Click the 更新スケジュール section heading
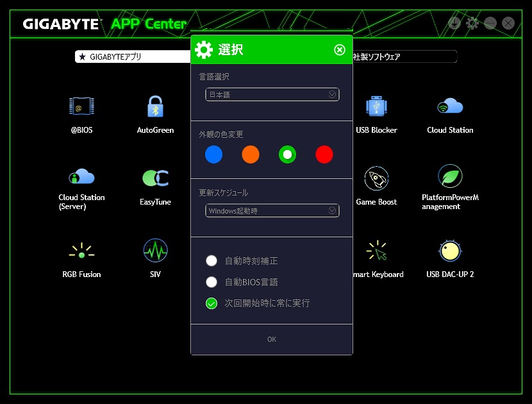 point(224,193)
